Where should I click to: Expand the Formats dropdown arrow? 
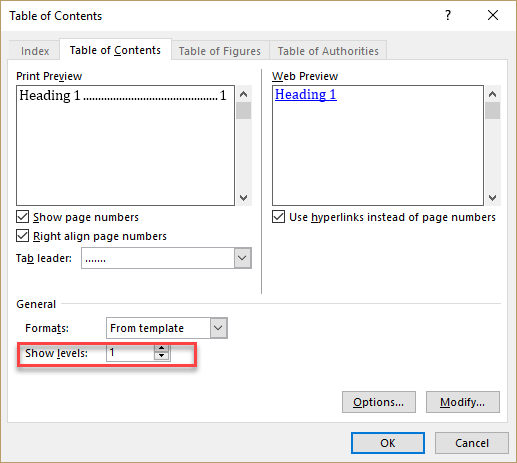pyautogui.click(x=218, y=328)
